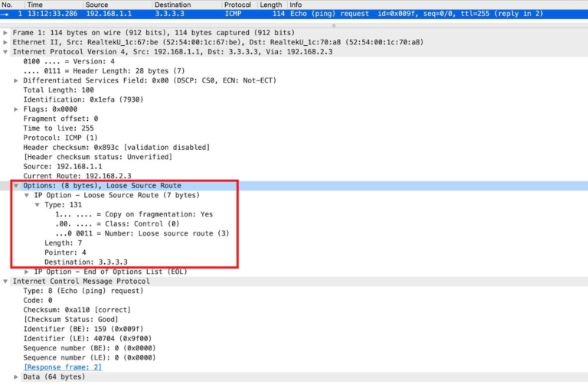
Task: Sort packets by the Source column header
Action: point(96,5)
